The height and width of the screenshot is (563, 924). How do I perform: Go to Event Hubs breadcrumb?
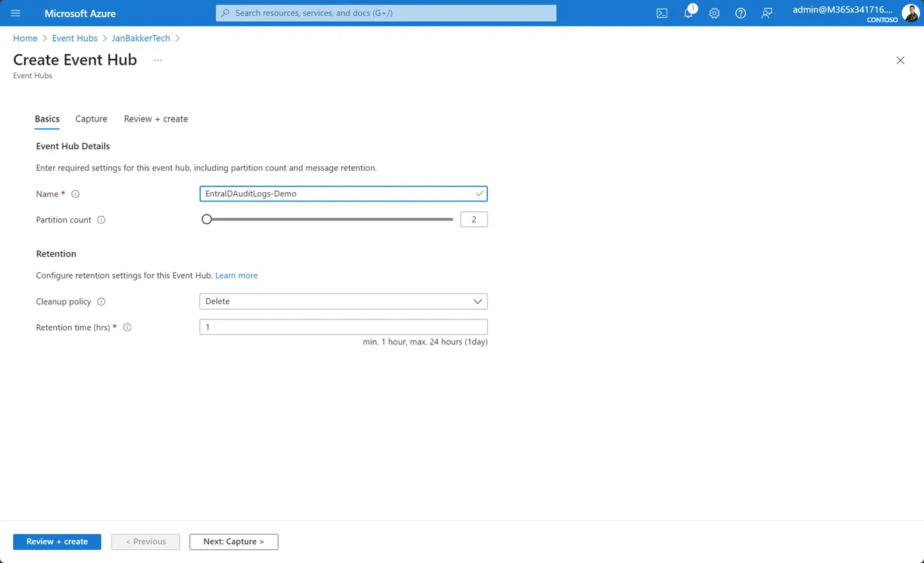point(75,38)
